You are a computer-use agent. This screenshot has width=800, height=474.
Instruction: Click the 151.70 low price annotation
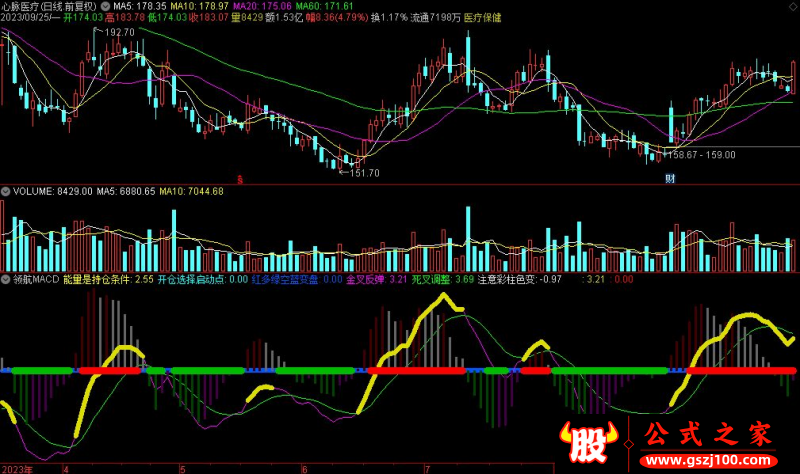point(364,173)
